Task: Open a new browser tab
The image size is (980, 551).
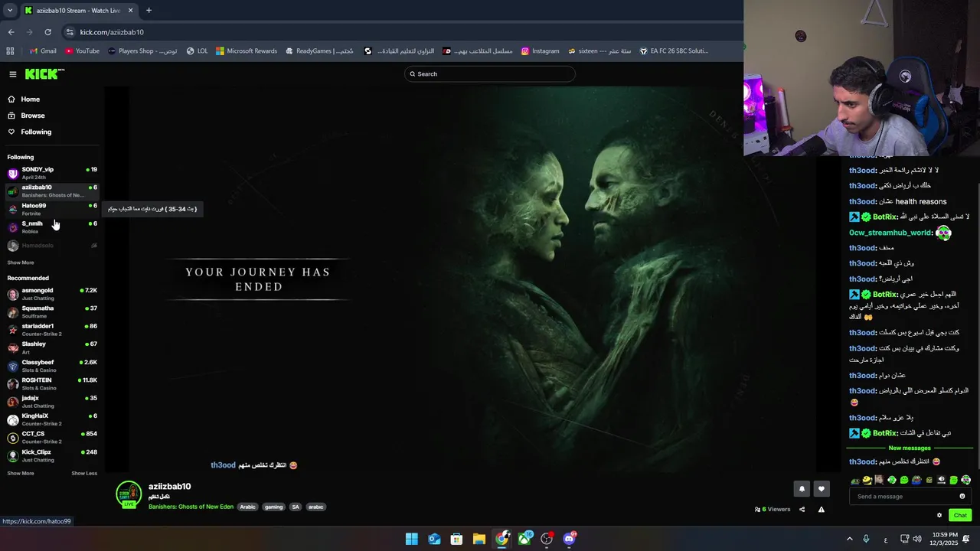Action: click(x=149, y=11)
